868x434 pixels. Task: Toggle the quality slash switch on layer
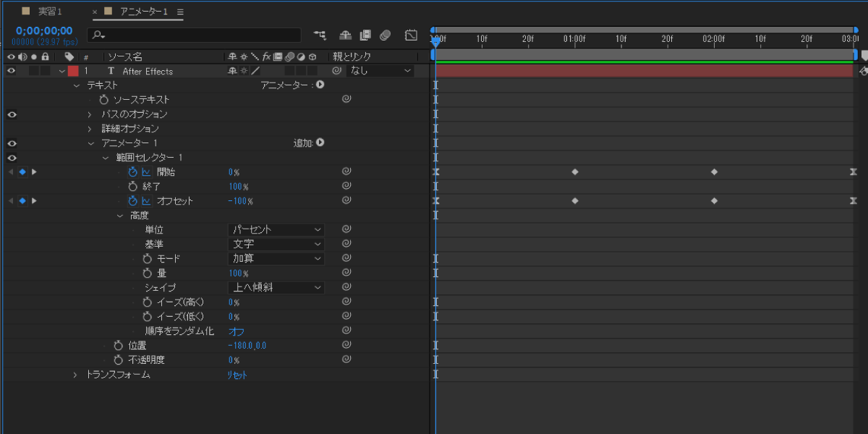point(255,71)
